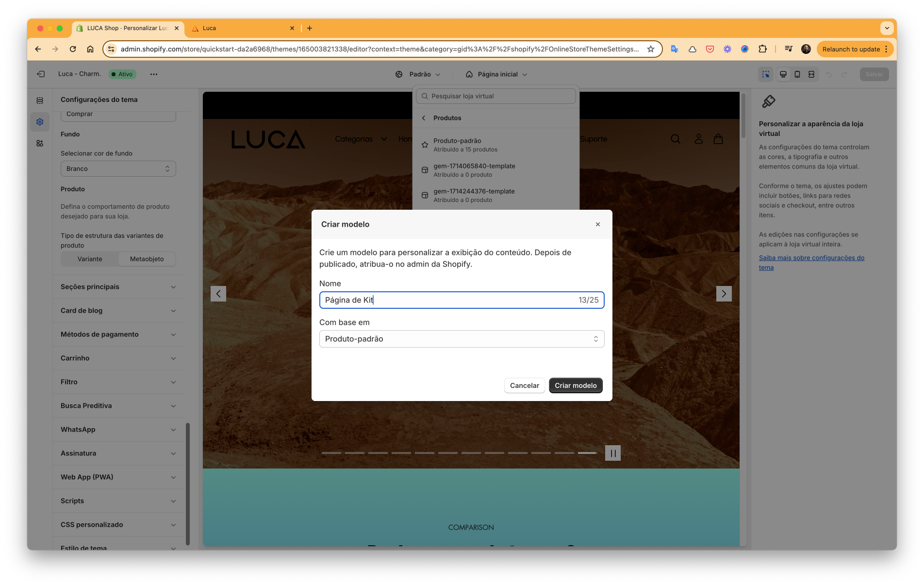
Task: Switch to desktop preview icon
Action: click(783, 74)
